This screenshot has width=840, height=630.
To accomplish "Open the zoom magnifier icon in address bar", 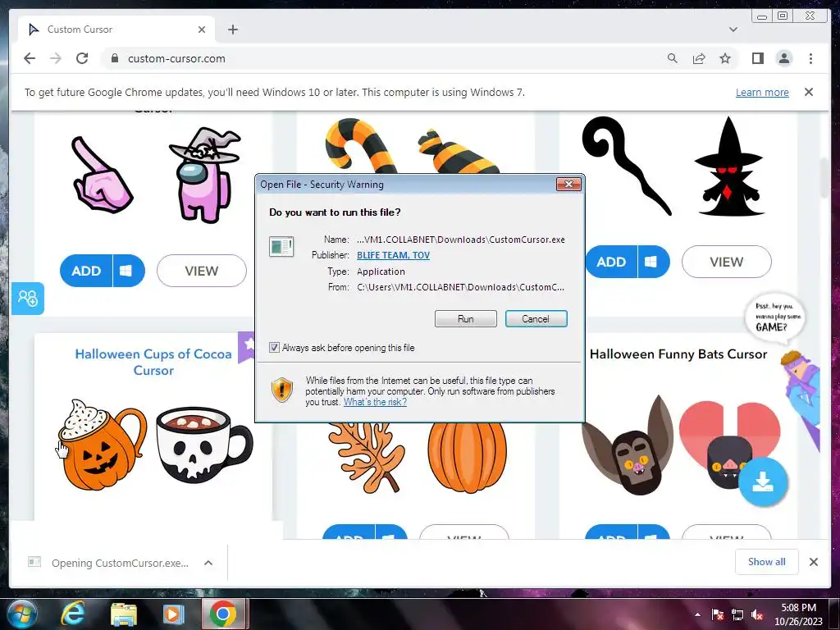I will [673, 58].
